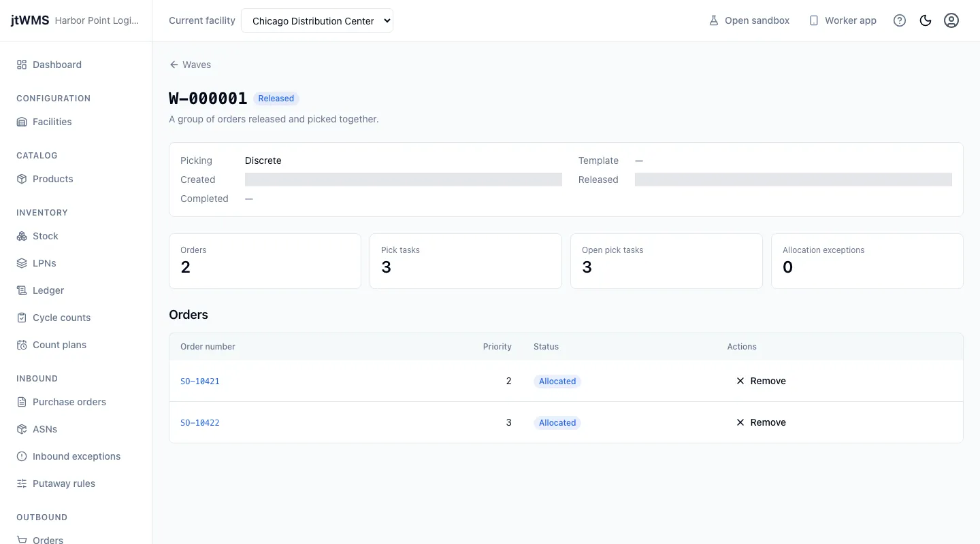Go back via the Waves link
980x544 pixels.
[x=191, y=65]
